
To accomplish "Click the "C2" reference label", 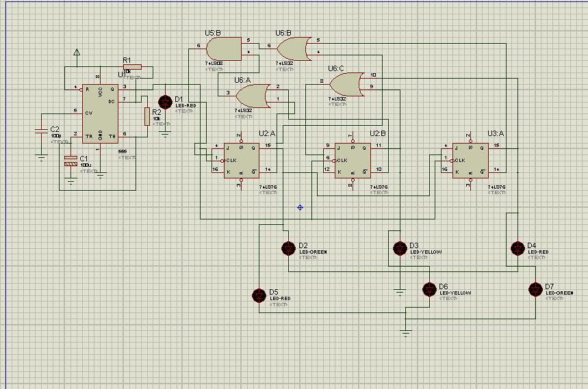I will click(55, 129).
